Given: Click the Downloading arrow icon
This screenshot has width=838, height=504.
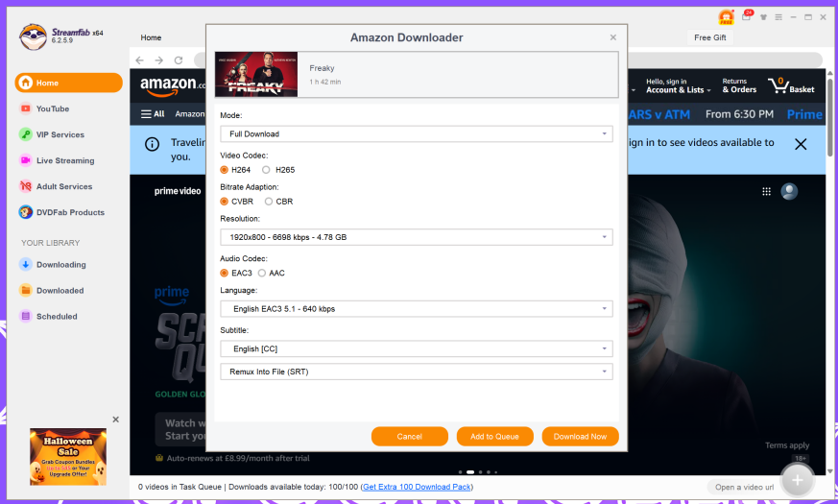Looking at the screenshot, I should (25, 265).
